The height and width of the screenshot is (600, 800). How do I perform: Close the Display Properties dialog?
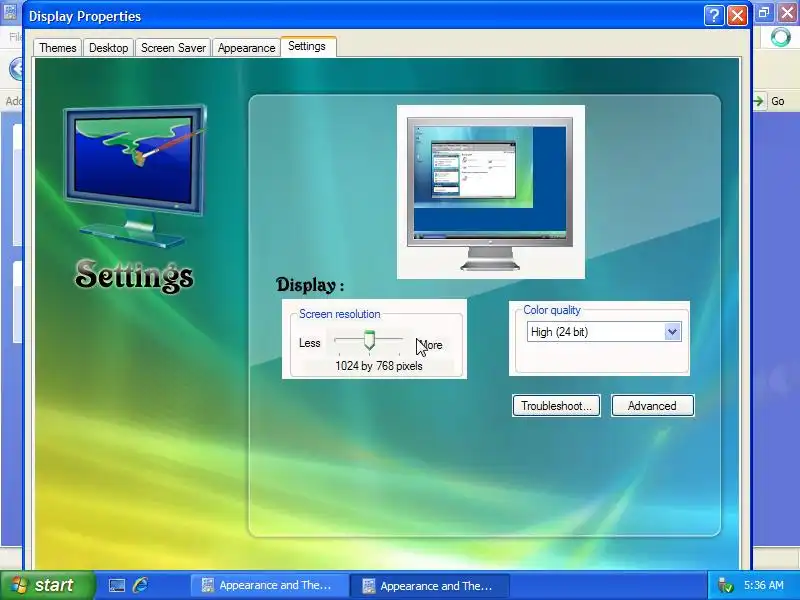737,16
